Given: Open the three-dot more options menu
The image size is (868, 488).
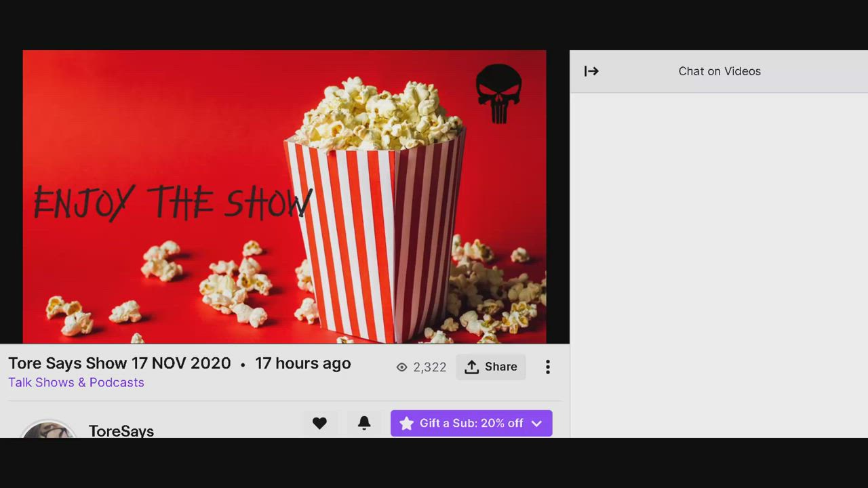Looking at the screenshot, I should (548, 367).
